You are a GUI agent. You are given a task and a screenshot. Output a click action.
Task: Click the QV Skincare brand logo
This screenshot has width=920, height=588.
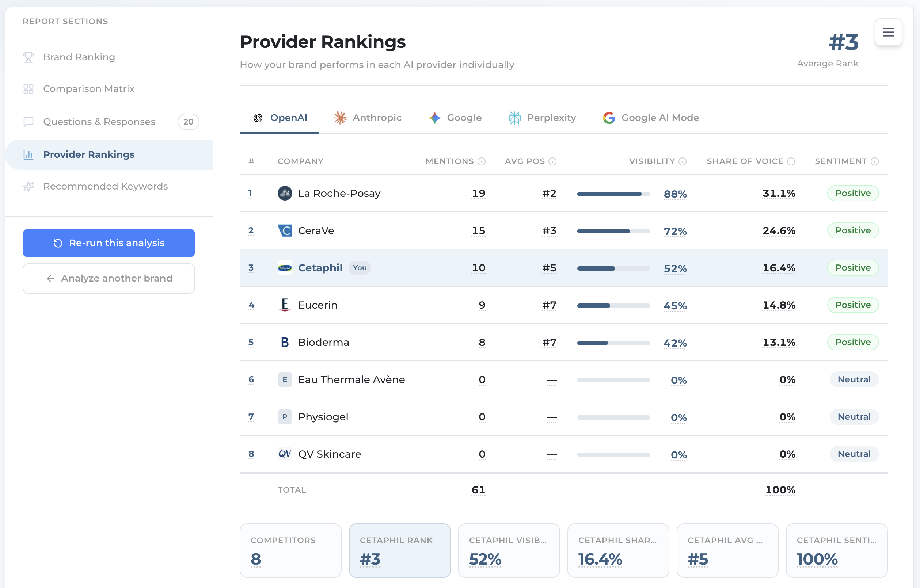click(x=285, y=454)
